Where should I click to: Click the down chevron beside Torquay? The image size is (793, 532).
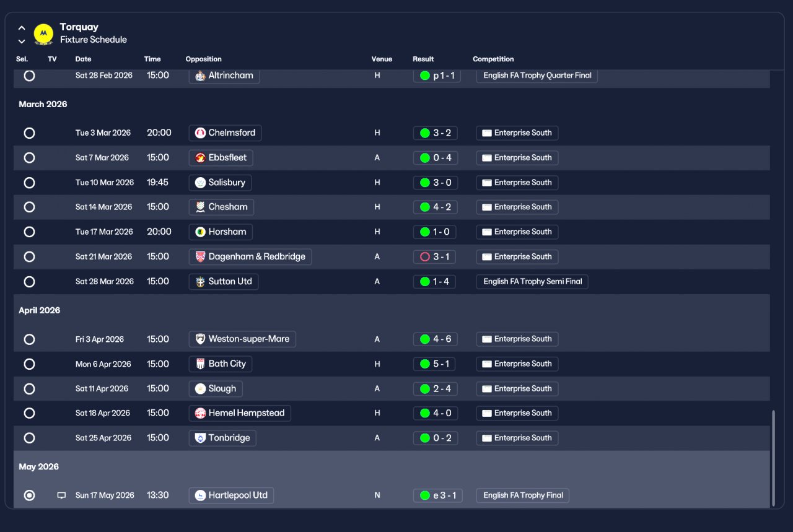pos(22,41)
